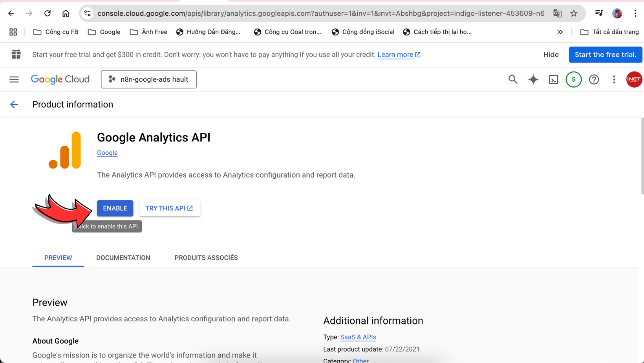Click the Additional information heading

click(373, 321)
